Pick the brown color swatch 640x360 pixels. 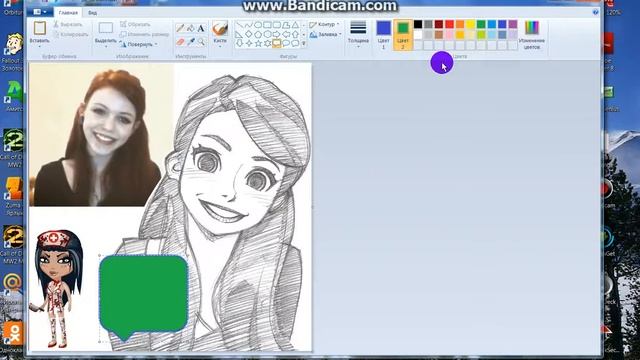(439, 35)
